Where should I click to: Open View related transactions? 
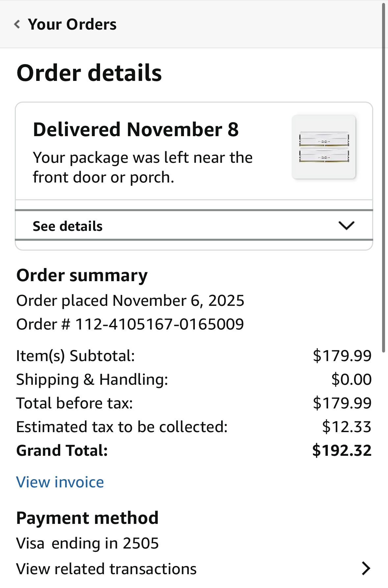pos(106,569)
